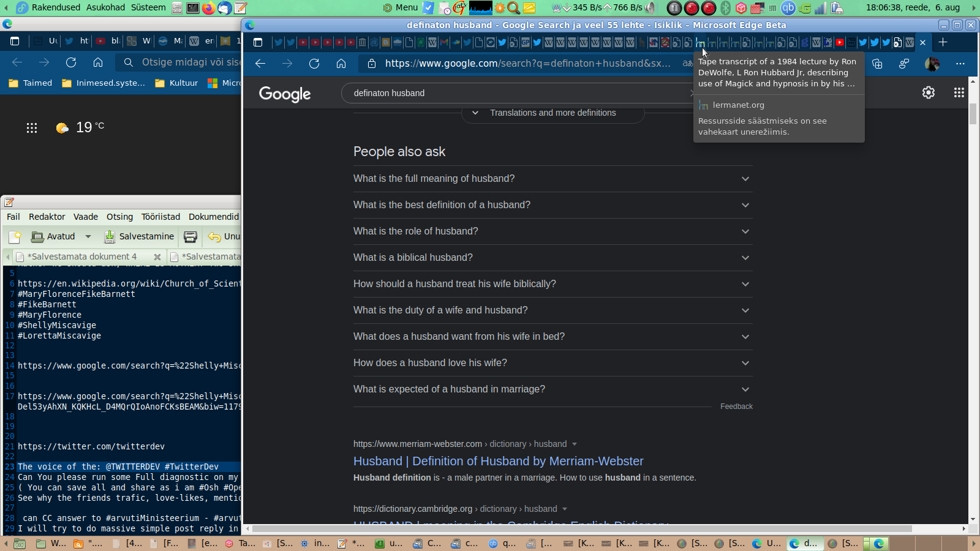The image size is (980, 551).
Task: Open tab actions menu in right Edge window
Action: coord(258,42)
